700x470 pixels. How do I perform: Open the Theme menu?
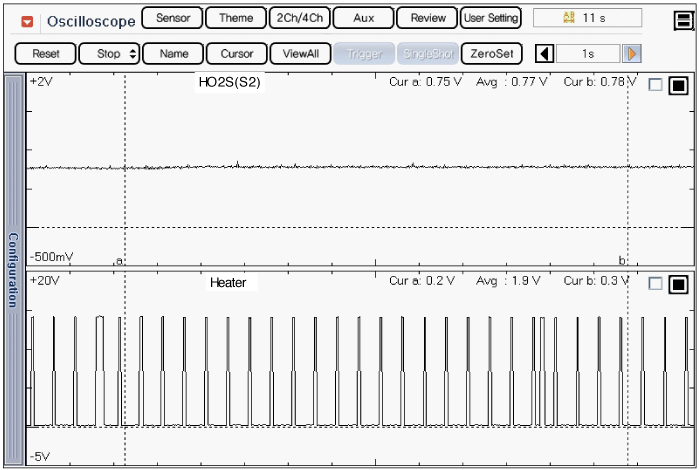236,18
